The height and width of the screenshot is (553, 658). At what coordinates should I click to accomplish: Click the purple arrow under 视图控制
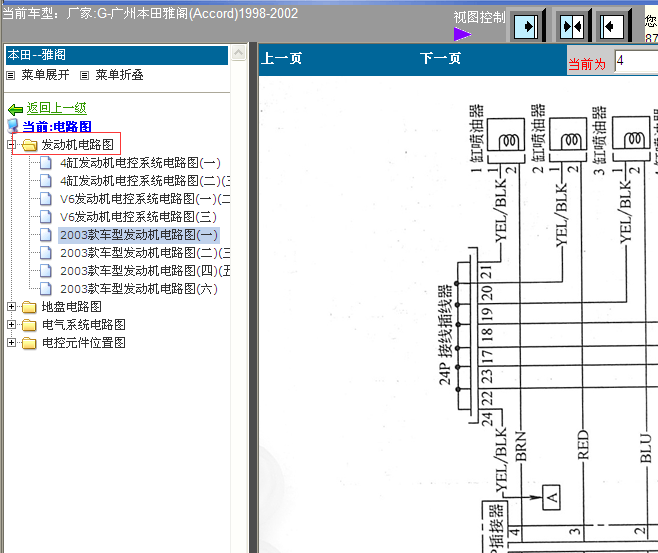pyautogui.click(x=462, y=34)
